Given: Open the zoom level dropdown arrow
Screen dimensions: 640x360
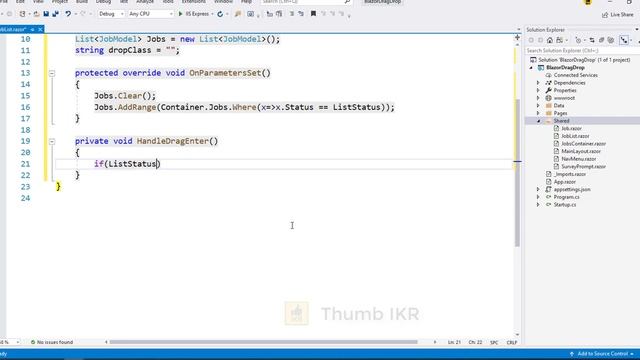Looking at the screenshot, I should (x=17, y=342).
